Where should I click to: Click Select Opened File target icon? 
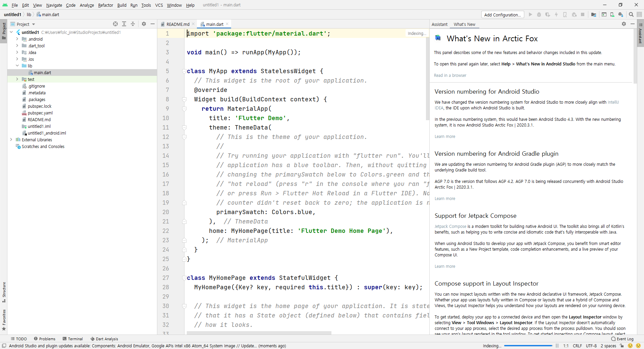click(x=115, y=24)
